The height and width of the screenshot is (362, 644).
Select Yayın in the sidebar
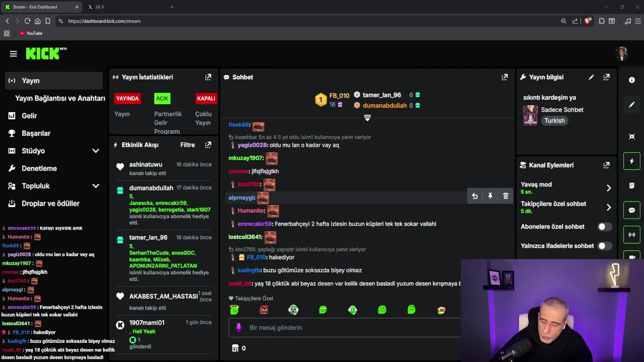point(54,80)
